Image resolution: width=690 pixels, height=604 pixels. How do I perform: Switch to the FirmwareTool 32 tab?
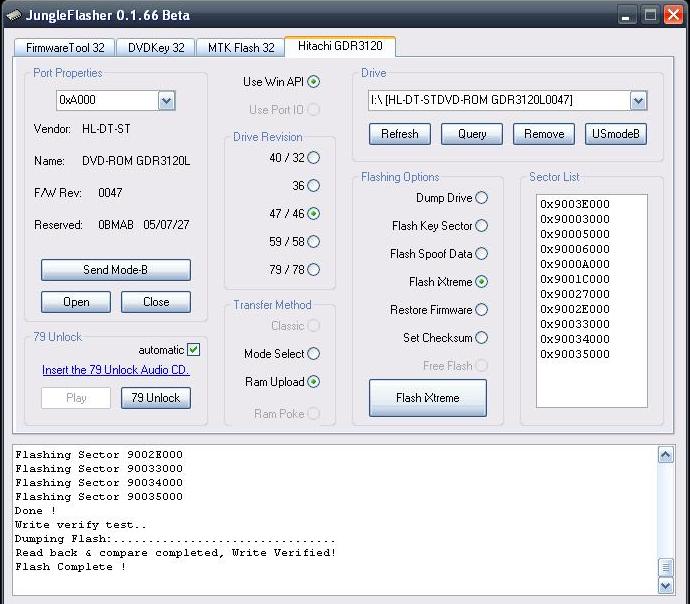click(x=65, y=48)
